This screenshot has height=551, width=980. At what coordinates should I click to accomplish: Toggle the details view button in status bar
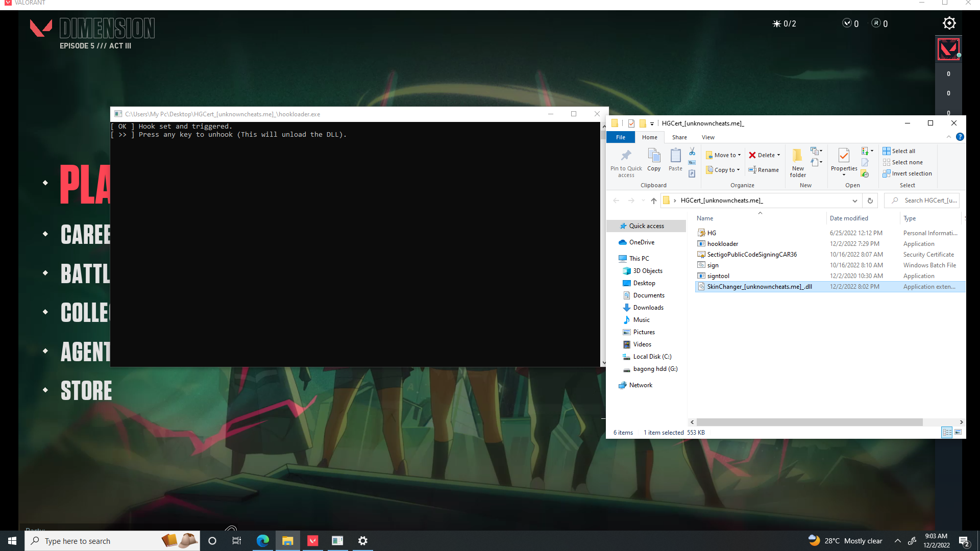947,432
